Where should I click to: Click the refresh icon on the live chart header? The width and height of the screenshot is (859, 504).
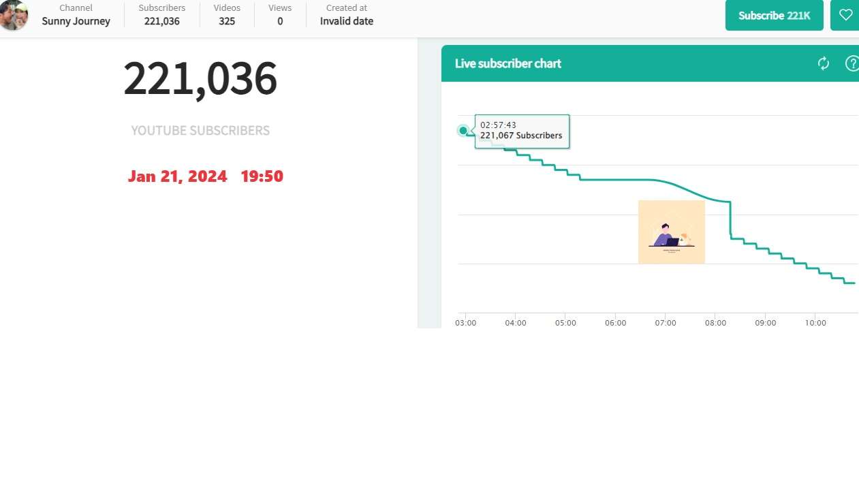(x=824, y=63)
